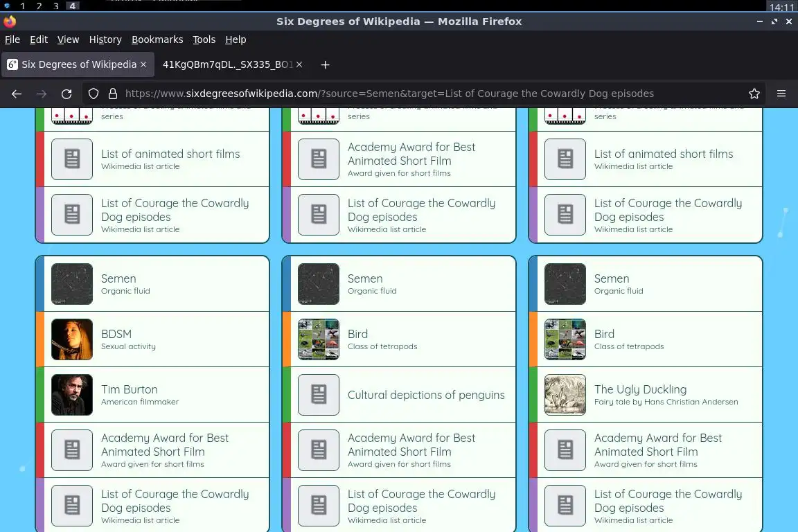
Task: Switch to the Six Degrees of Wikipedia tab
Action: click(78, 64)
